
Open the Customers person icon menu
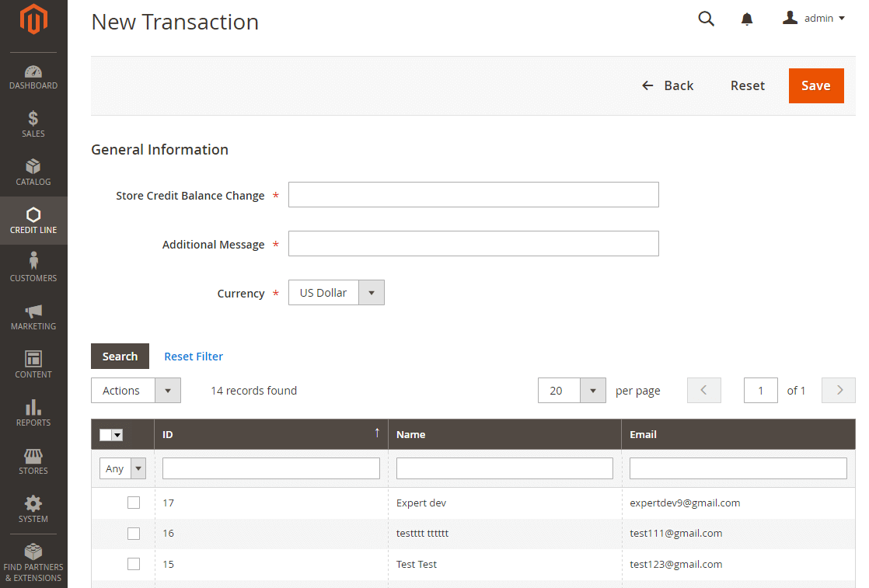click(x=33, y=262)
